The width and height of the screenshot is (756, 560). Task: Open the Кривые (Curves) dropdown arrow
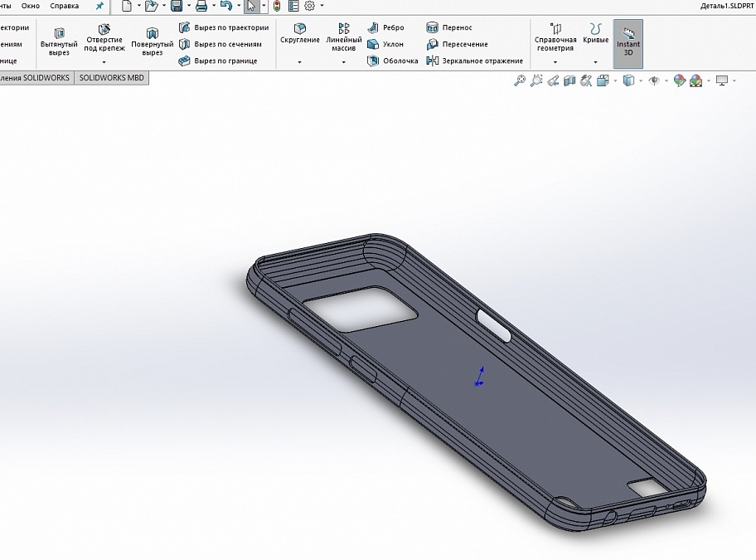[595, 62]
